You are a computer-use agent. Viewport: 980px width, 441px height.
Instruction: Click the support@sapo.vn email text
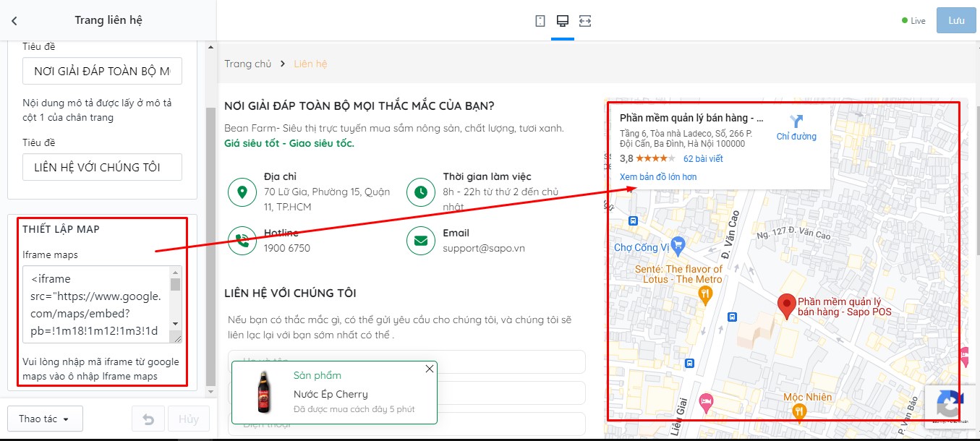(x=484, y=248)
